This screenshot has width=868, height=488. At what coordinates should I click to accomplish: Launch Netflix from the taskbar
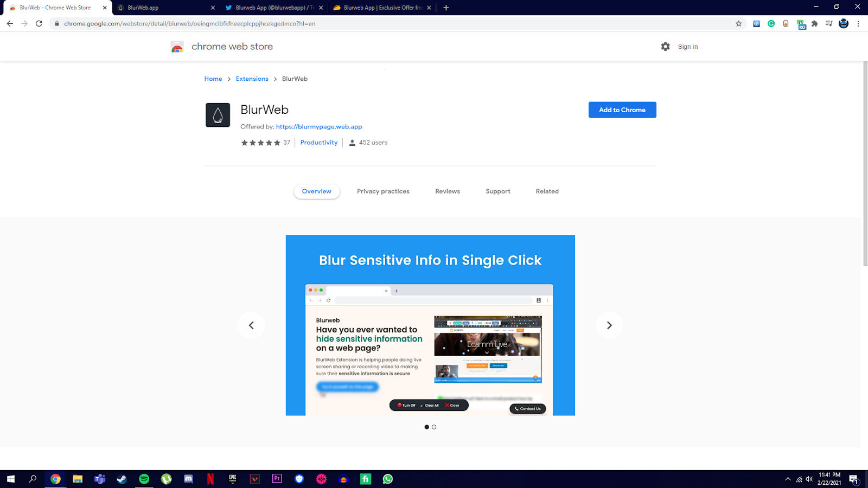pyautogui.click(x=210, y=479)
